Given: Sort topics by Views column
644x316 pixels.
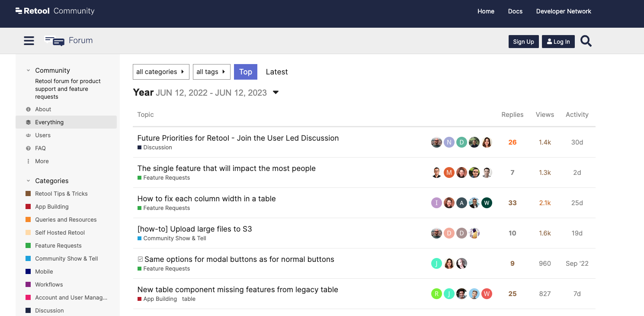Looking at the screenshot, I should pyautogui.click(x=545, y=115).
